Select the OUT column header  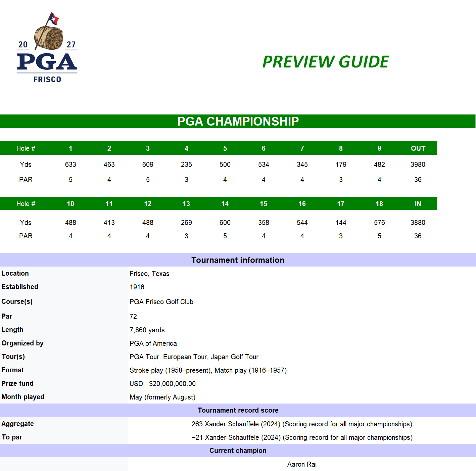(418, 148)
